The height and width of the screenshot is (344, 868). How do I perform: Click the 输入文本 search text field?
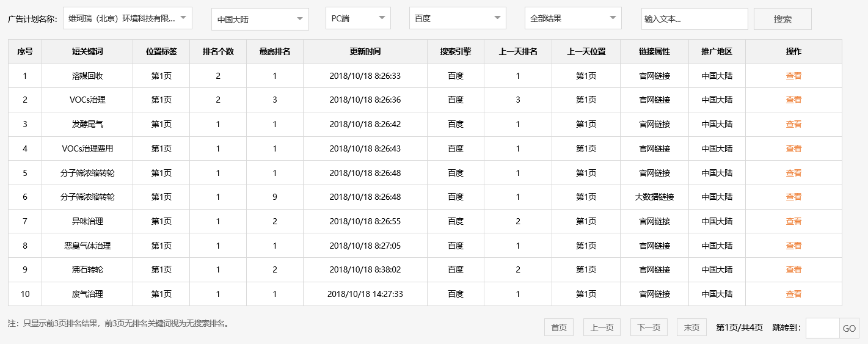tap(694, 19)
